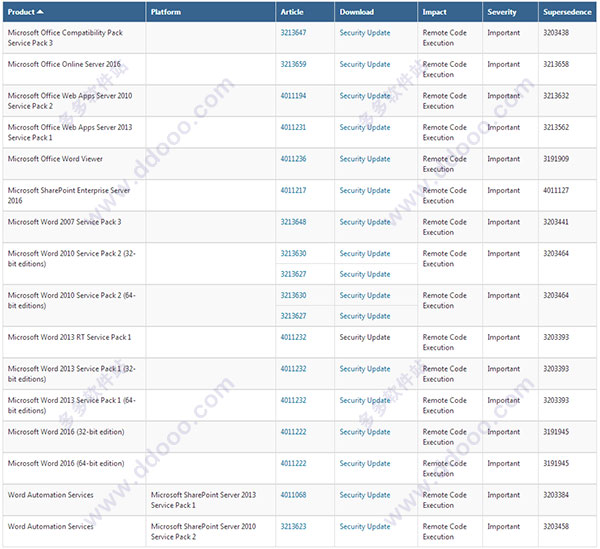The width and height of the screenshot is (600, 549).
Task: Open article 3213627 for Word 2010 64-bit
Action: coord(293,316)
